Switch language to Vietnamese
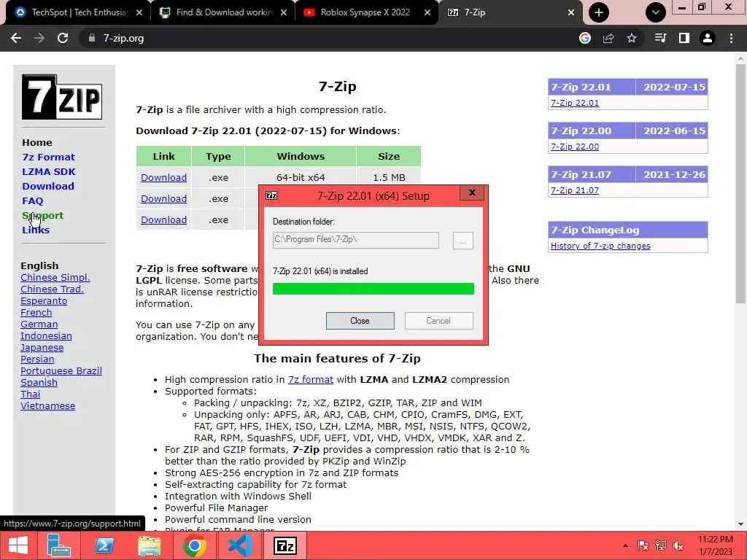This screenshot has width=747, height=560. [47, 406]
